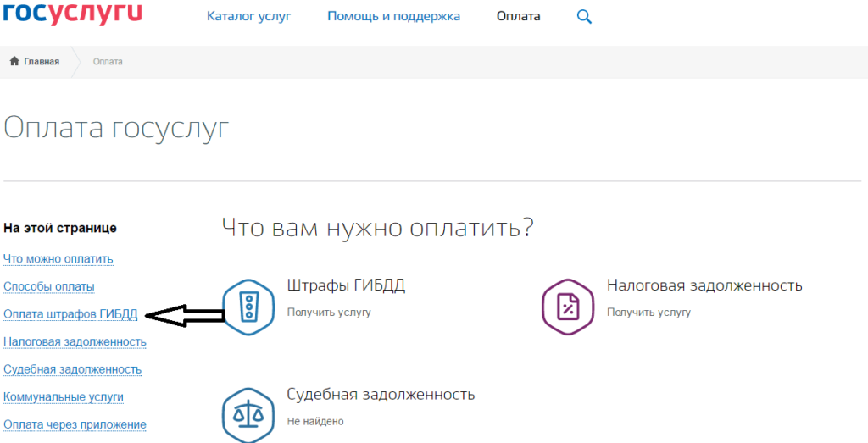Screen dimensions: 868x443
Task: Open Каталог услуг menu
Action: coord(248,16)
